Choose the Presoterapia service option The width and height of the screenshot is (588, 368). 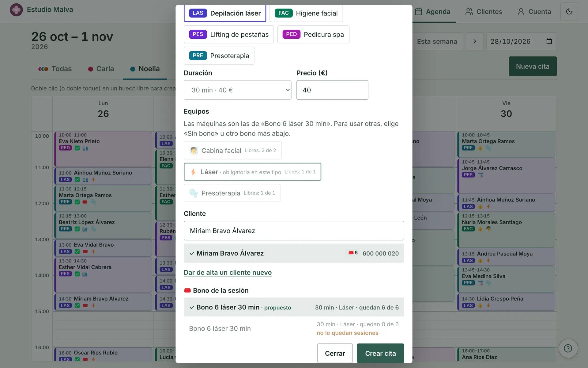[x=219, y=56]
